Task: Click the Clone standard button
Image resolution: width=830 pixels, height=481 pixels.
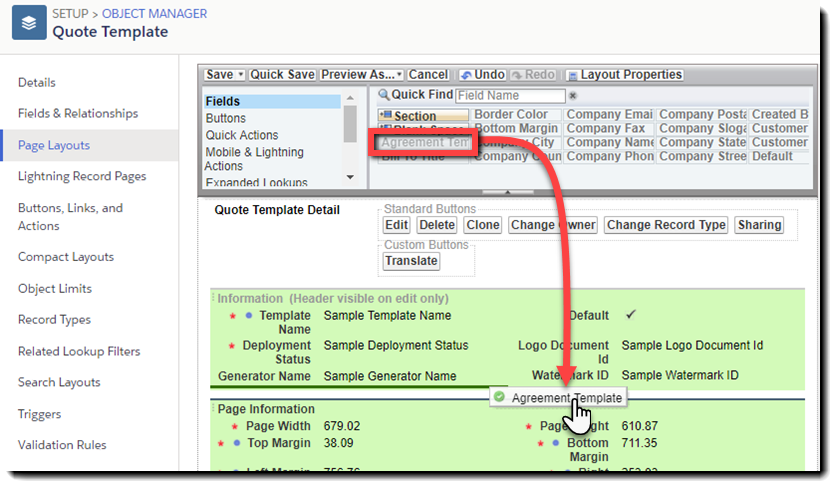Action: (x=483, y=225)
